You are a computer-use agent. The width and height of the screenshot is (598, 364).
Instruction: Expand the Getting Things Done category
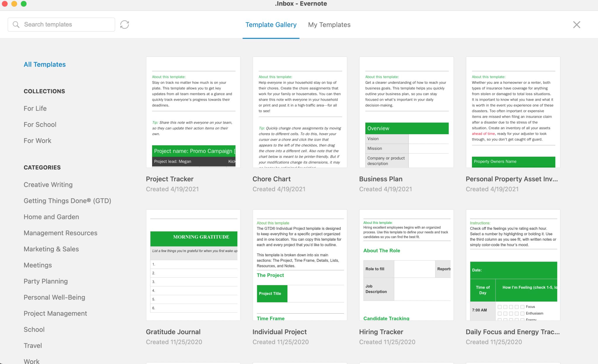[x=67, y=200]
